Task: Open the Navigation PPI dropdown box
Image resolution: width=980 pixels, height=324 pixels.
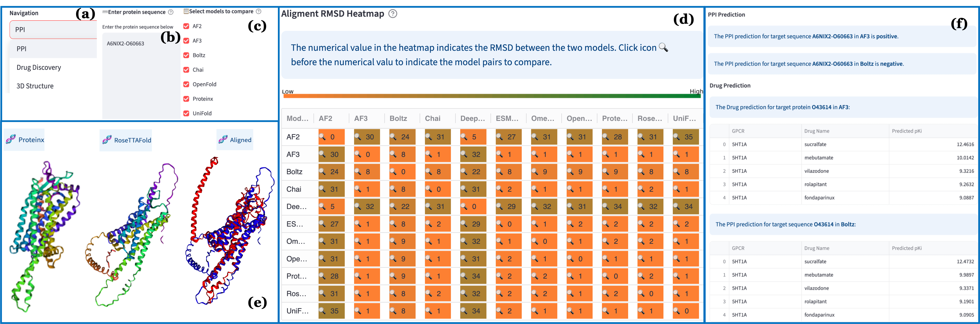Action: point(53,30)
